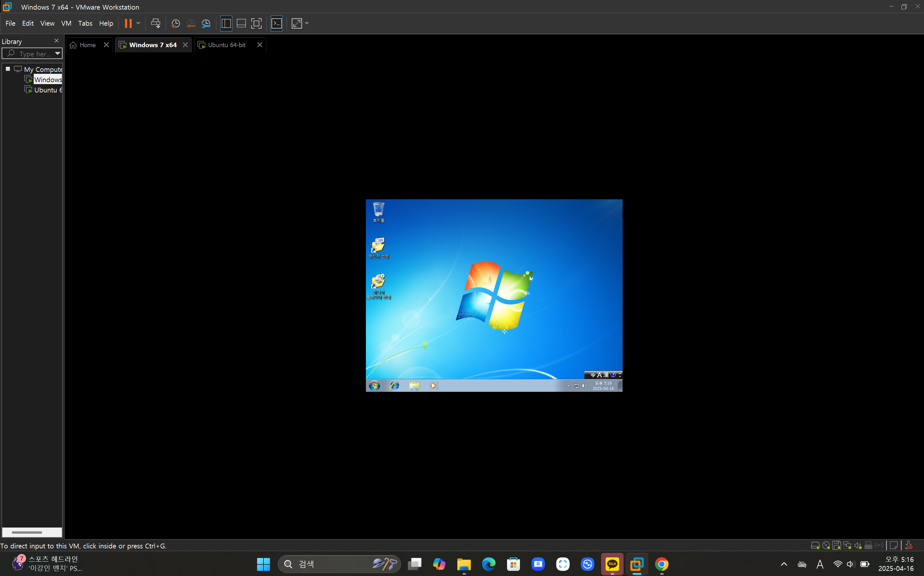The height and width of the screenshot is (576, 924).
Task: Open the VM menu
Action: coord(66,23)
